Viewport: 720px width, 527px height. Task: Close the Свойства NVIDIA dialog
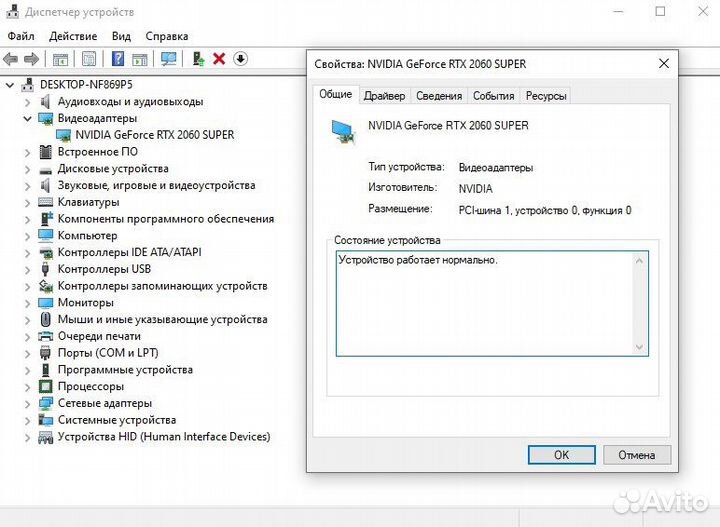664,63
